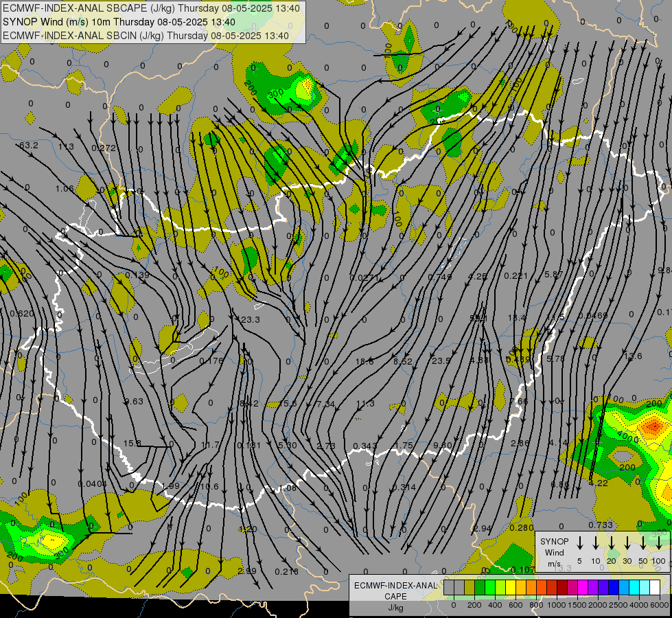
Task: Click the 1000 tick label on CAPE scale
Action: pos(556,605)
